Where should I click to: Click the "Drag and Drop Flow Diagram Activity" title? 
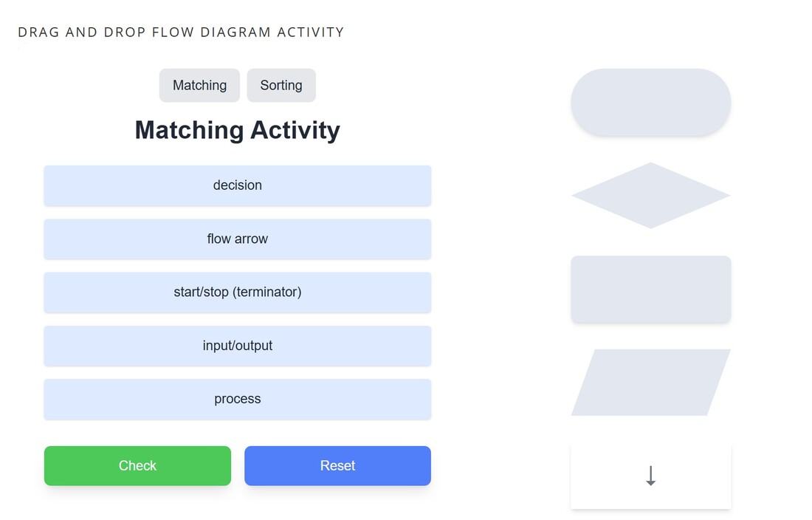click(x=181, y=32)
